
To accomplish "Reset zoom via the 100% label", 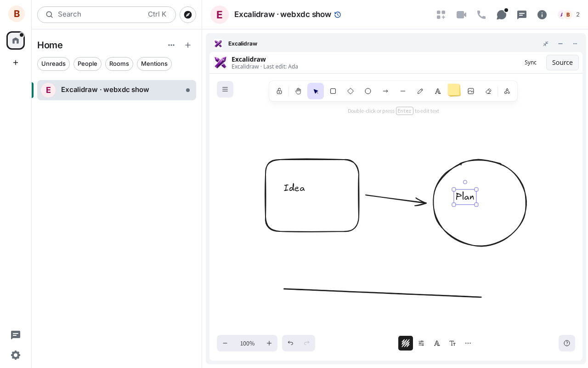I will point(247,343).
